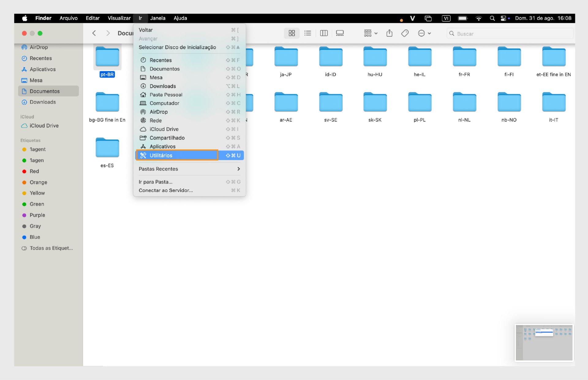The image size is (588, 380).
Task: Switch to gallery view
Action: click(x=340, y=33)
